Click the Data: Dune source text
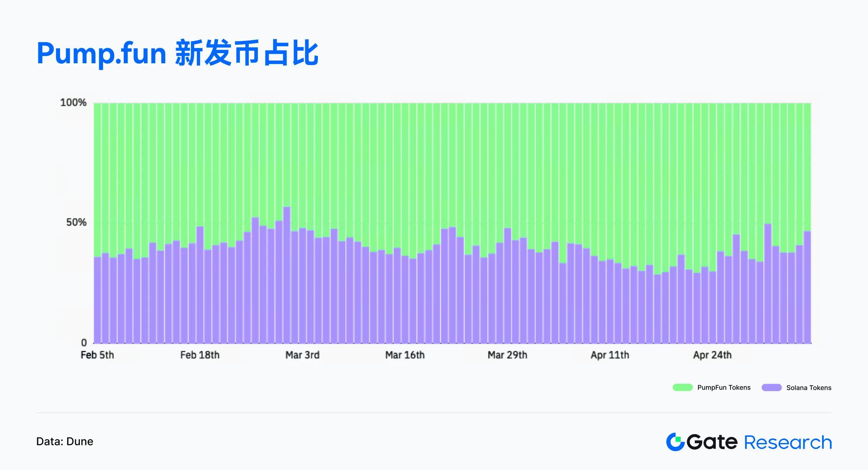Viewport: 868px width, 470px height. tap(65, 441)
